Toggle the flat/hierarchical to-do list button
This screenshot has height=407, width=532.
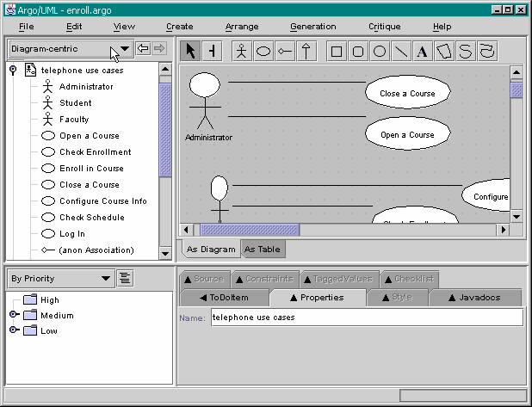[125, 279]
